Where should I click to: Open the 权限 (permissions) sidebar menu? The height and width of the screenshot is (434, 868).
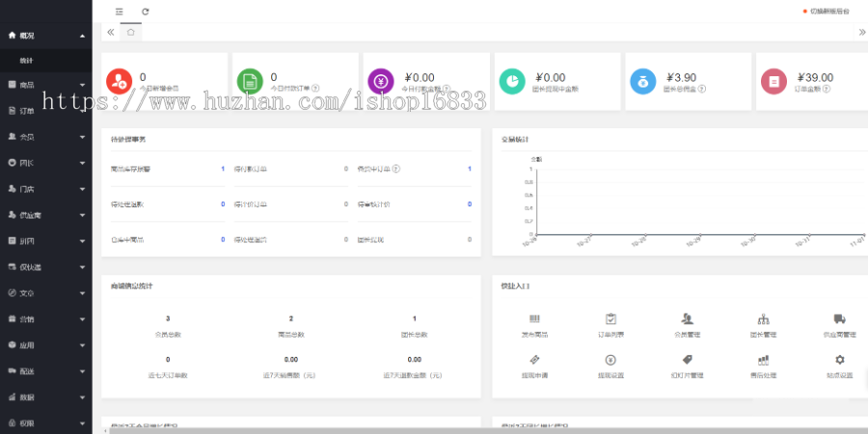click(x=46, y=423)
